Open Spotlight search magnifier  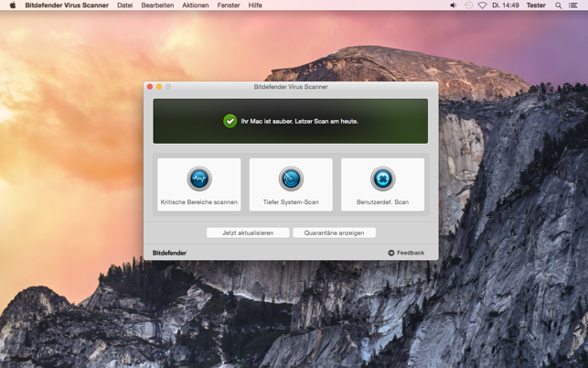(559, 5)
